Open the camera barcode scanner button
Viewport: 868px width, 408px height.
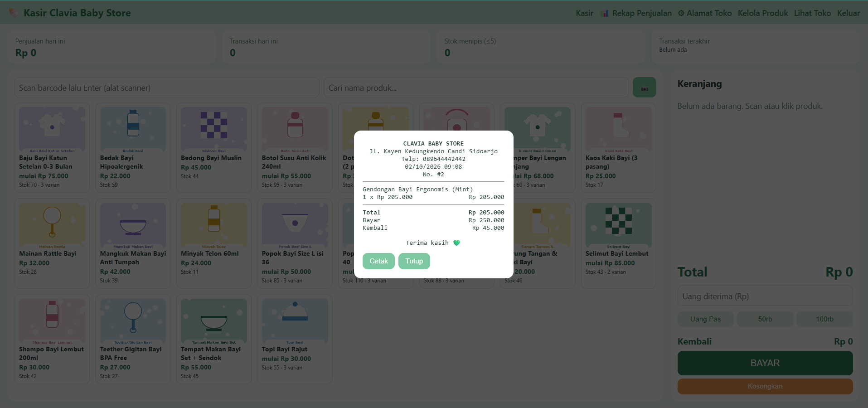644,87
